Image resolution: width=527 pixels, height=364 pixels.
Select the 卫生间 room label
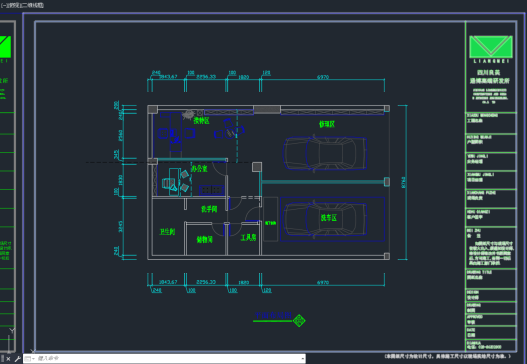[167, 232]
